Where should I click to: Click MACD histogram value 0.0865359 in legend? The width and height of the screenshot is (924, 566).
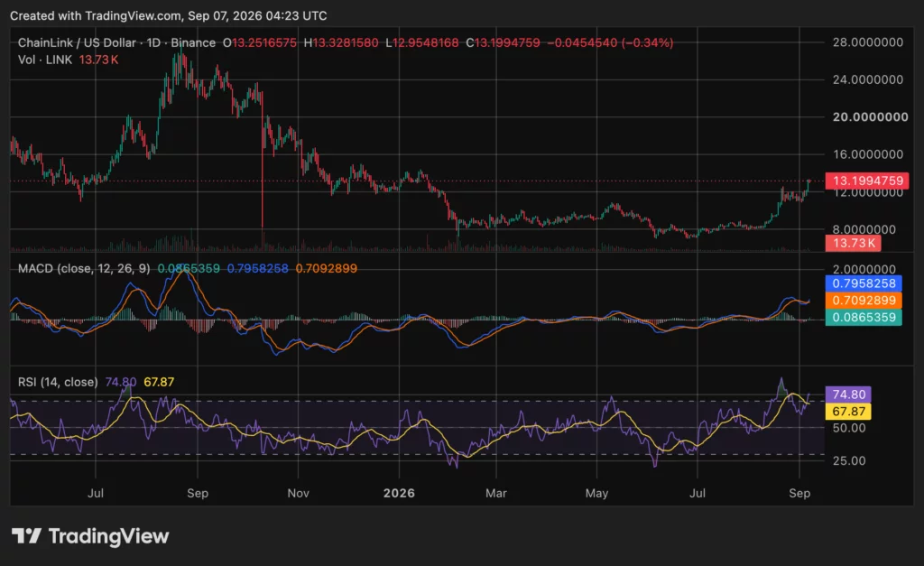tap(189, 268)
